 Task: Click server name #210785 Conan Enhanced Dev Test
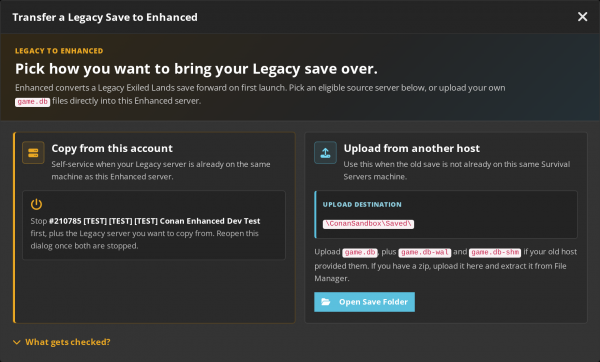(155, 221)
